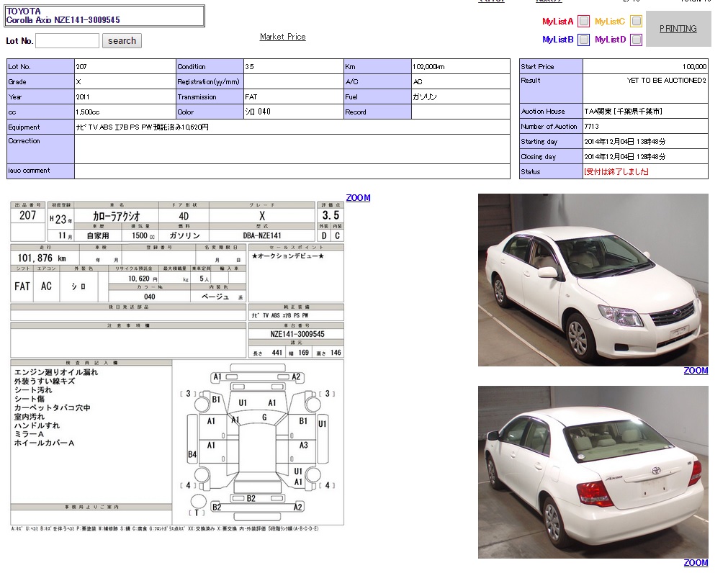The image size is (728, 573).
Task: Click the PRINTING button
Action: pos(678,29)
